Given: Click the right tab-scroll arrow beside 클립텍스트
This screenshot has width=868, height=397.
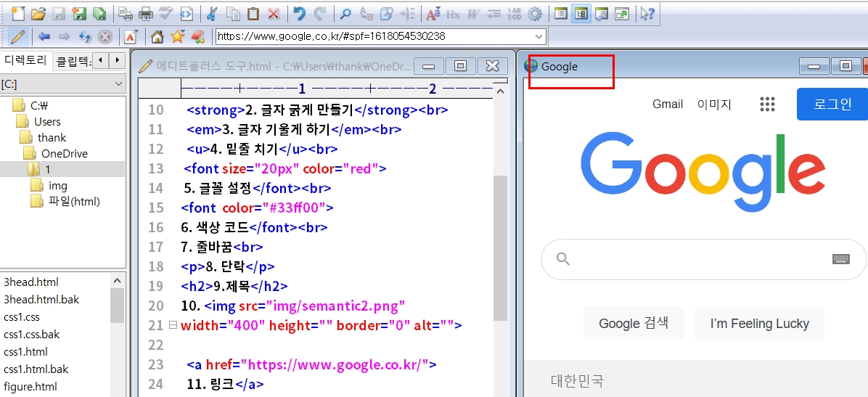Looking at the screenshot, I should point(117,60).
